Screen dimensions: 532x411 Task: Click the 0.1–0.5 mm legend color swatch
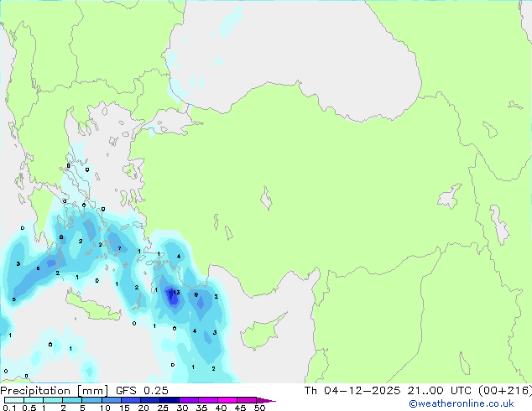14,400
